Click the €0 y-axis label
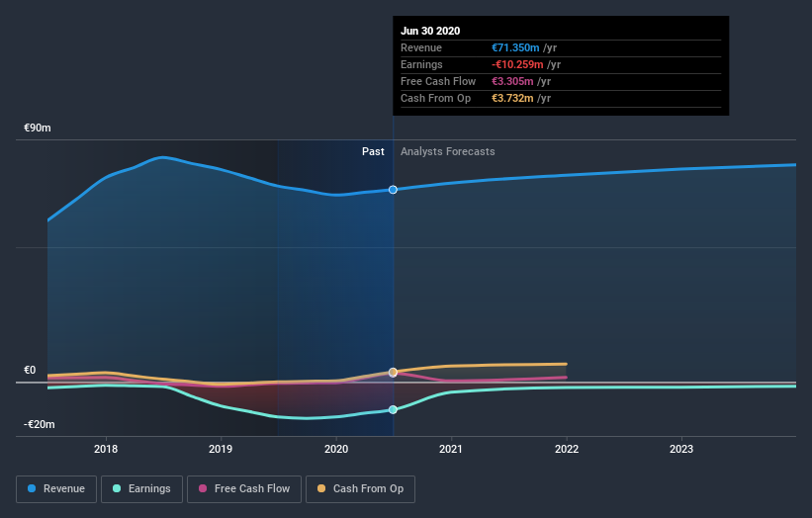Screen dimensions: 812x518 30,370
